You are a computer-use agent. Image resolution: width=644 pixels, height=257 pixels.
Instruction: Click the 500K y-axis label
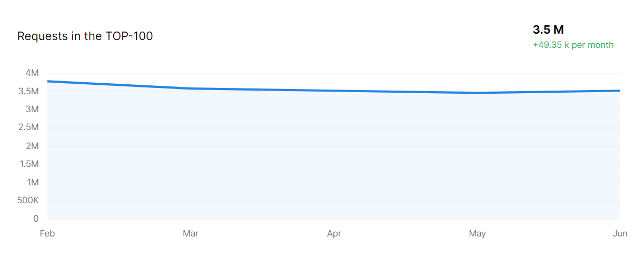(28, 201)
